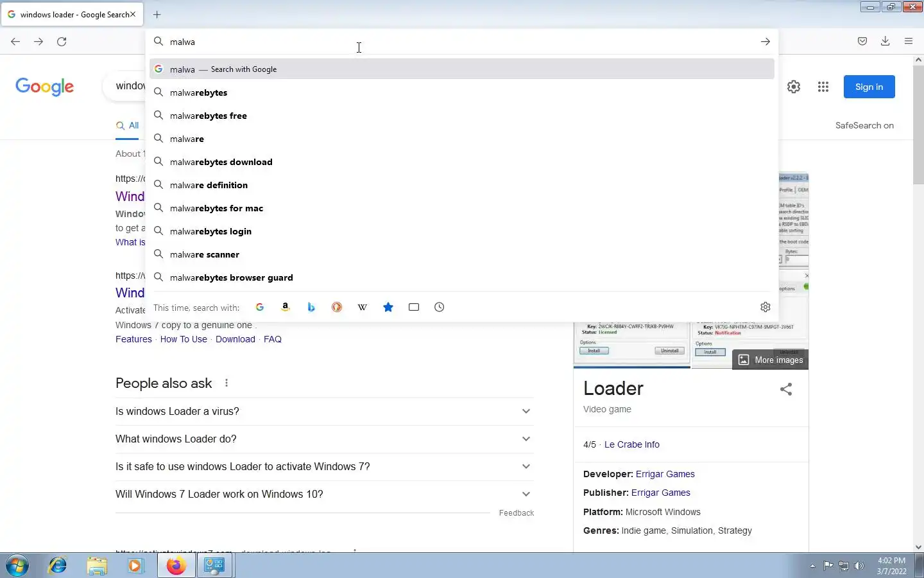The height and width of the screenshot is (578, 924).
Task: Choose the 'malwarebytes for mac' suggestion
Action: (x=462, y=208)
